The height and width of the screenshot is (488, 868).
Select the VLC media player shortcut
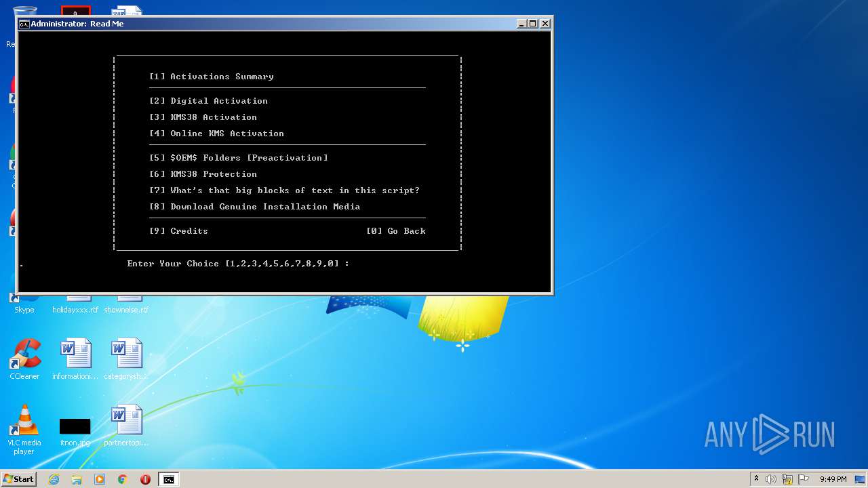coord(24,430)
